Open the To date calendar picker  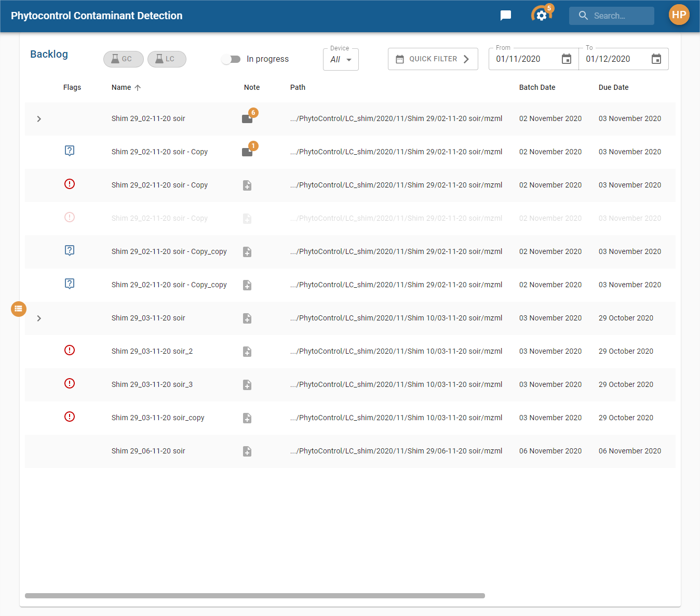pos(656,59)
